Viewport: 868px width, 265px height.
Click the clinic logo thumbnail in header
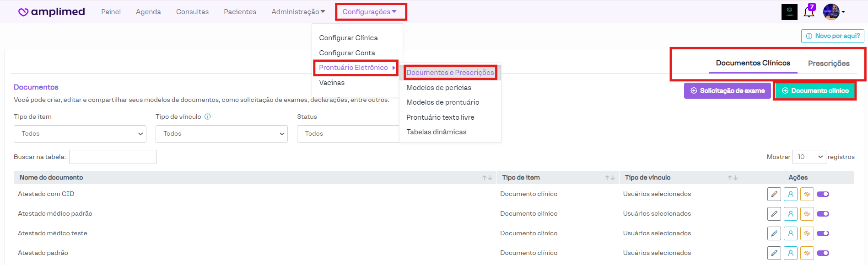[x=789, y=12]
